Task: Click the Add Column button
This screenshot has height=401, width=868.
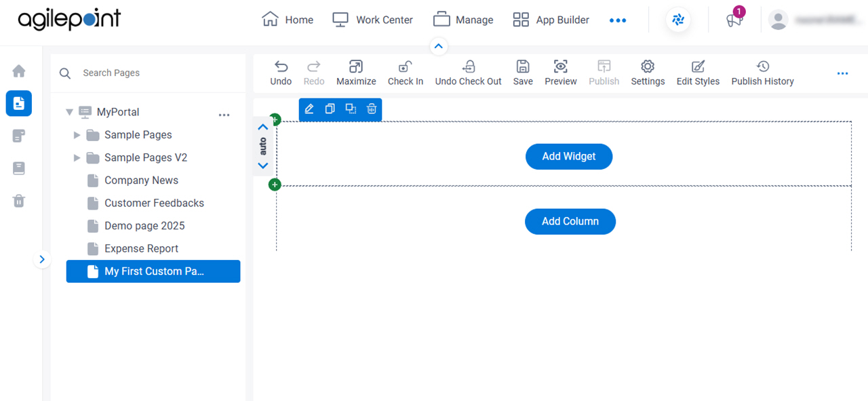Action: 570,221
